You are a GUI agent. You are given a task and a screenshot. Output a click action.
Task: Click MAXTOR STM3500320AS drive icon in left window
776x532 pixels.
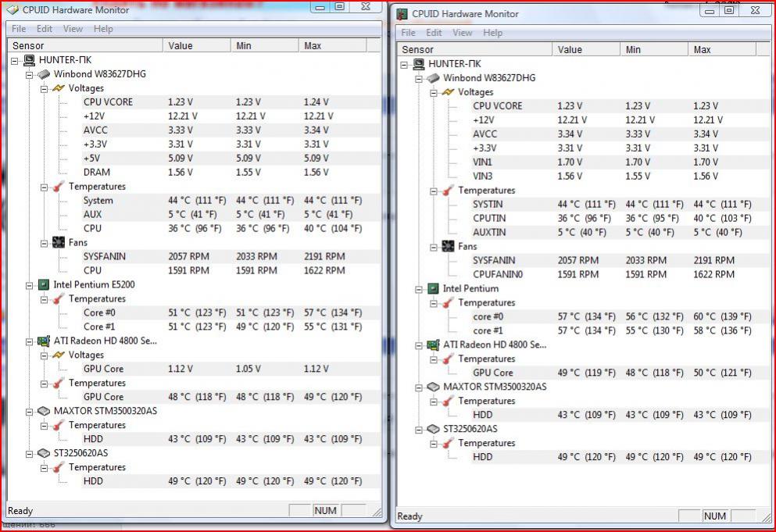(44, 411)
